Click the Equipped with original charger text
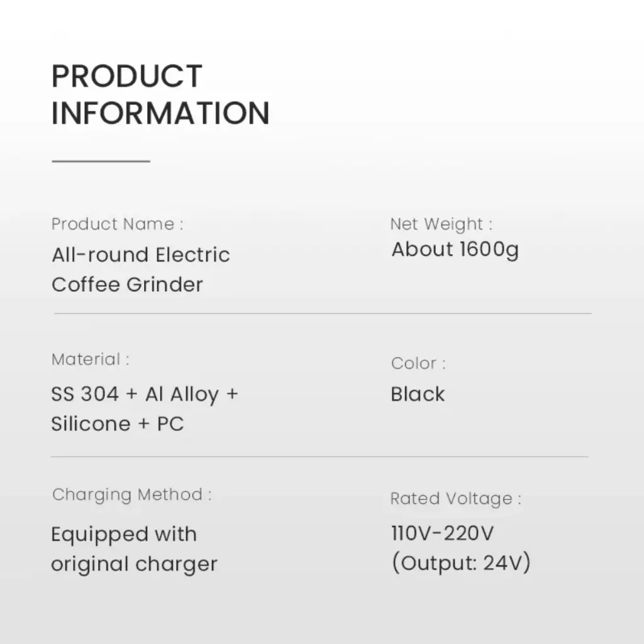This screenshot has width=644, height=644. point(135,549)
